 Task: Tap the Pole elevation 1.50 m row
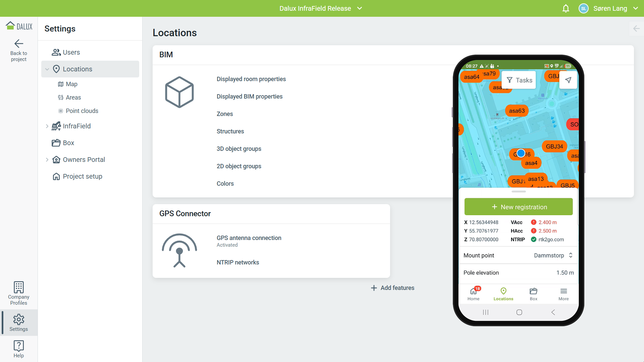(519, 273)
